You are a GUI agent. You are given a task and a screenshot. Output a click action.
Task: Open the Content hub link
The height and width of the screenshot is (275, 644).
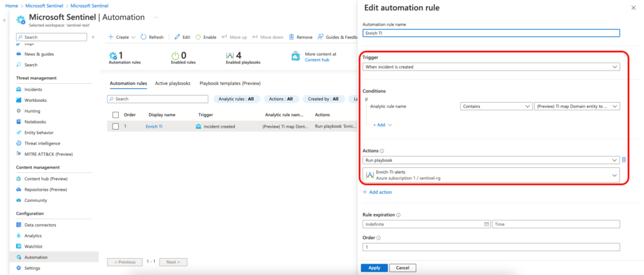(x=317, y=60)
